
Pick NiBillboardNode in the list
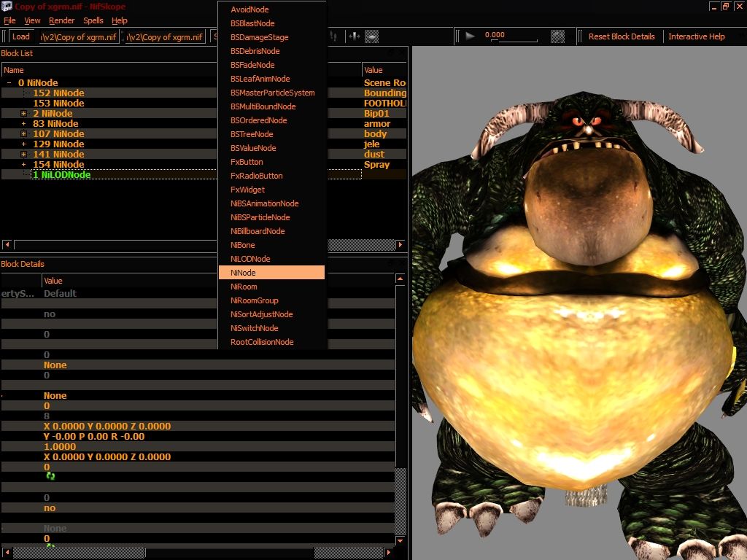[271, 231]
